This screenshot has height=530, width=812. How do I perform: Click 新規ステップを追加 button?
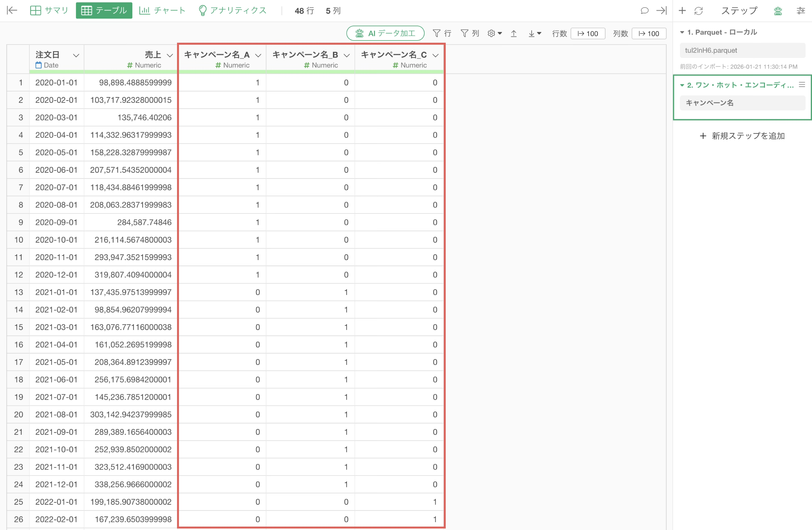coord(742,136)
